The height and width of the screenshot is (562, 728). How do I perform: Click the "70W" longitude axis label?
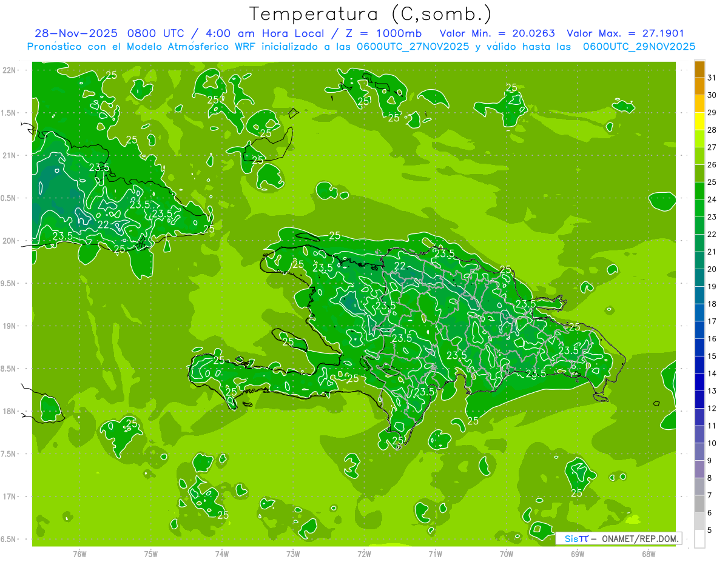[x=507, y=554]
